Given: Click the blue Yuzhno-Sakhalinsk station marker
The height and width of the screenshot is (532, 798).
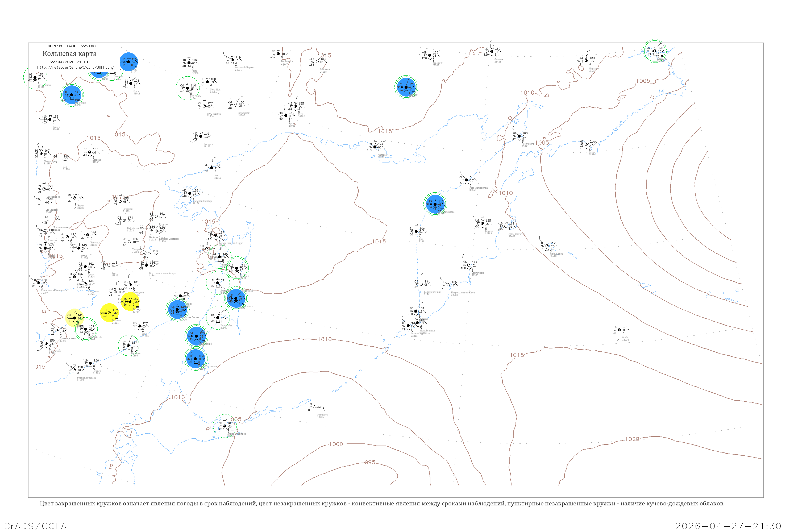Looking at the screenshot, I should pyautogui.click(x=196, y=359).
